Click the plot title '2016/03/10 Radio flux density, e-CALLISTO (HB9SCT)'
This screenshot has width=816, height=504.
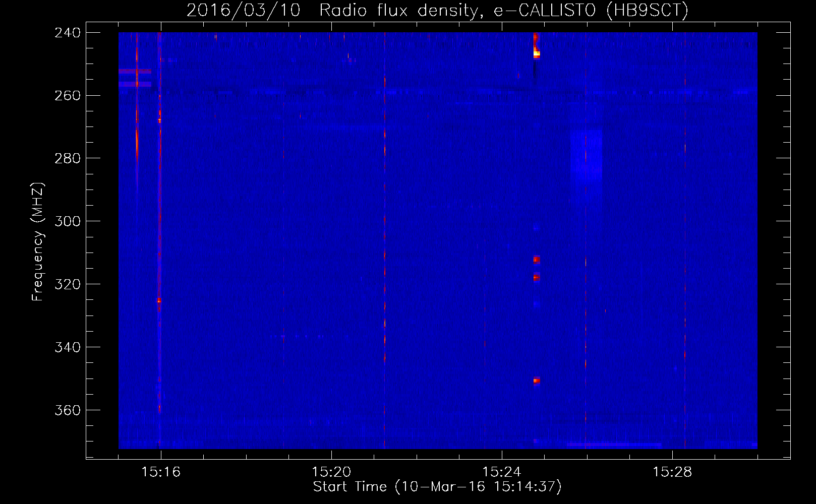(x=437, y=10)
